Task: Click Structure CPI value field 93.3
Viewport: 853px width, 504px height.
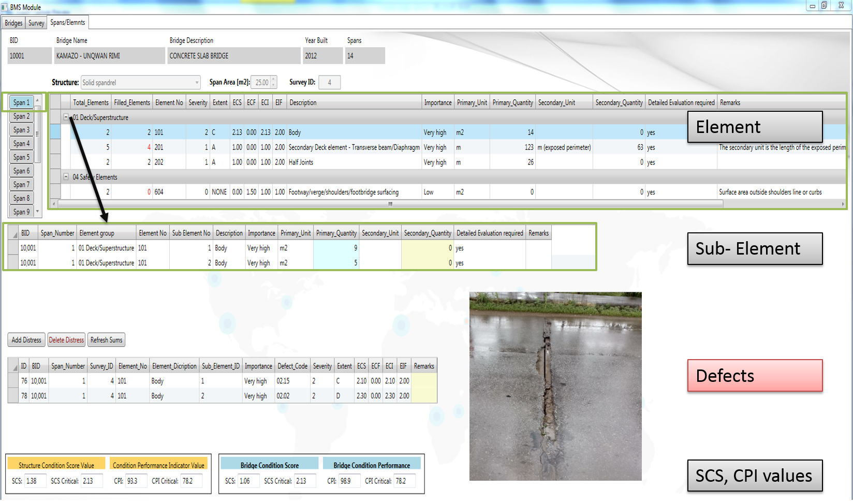Action: pyautogui.click(x=136, y=481)
